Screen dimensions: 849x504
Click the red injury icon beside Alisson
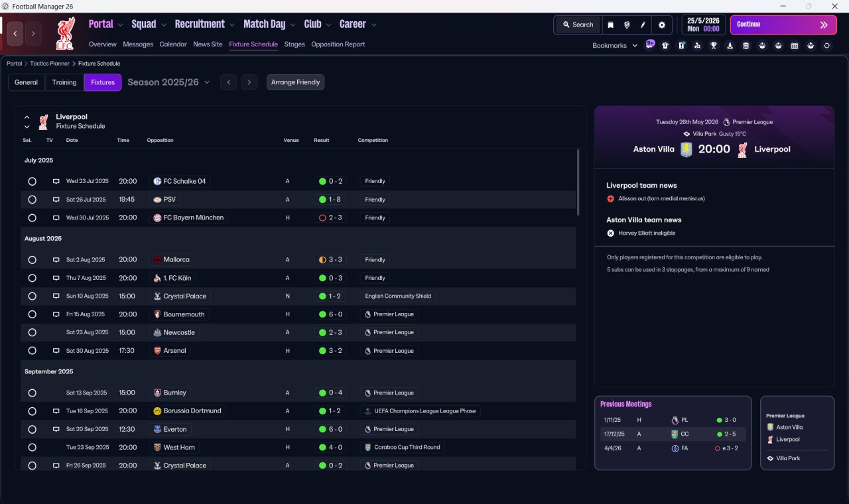point(610,199)
